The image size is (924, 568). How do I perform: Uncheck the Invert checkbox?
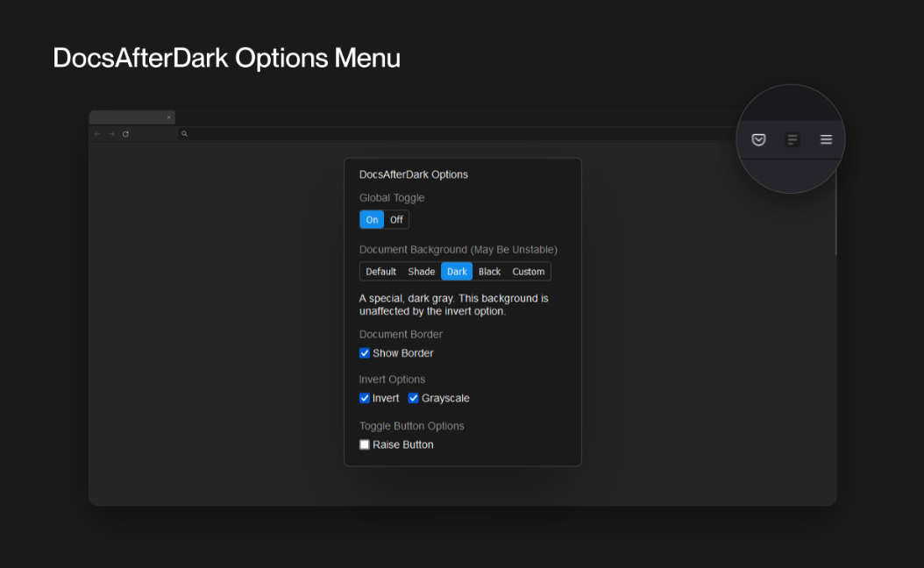point(365,398)
